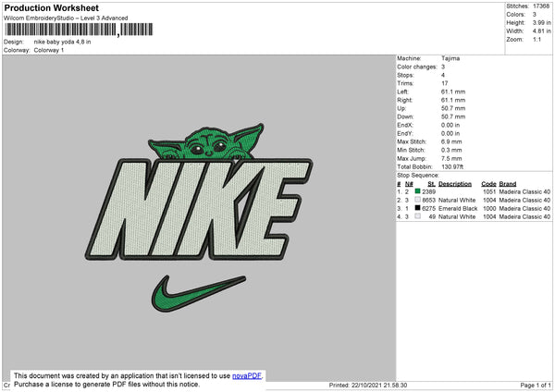Click the 'Printed: 22/10/2021 21.58.30' timestamp
This screenshot has height=392, width=555.
tap(368, 385)
